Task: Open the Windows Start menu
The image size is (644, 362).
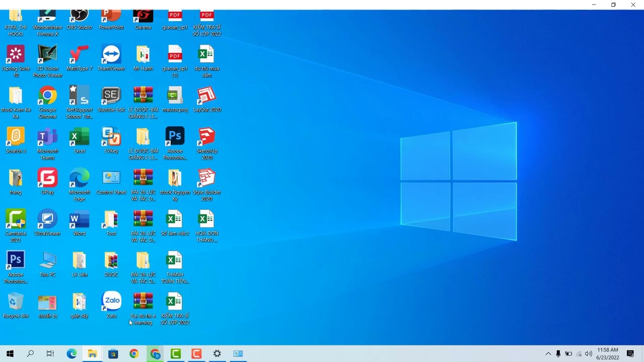Action: tap(10, 353)
